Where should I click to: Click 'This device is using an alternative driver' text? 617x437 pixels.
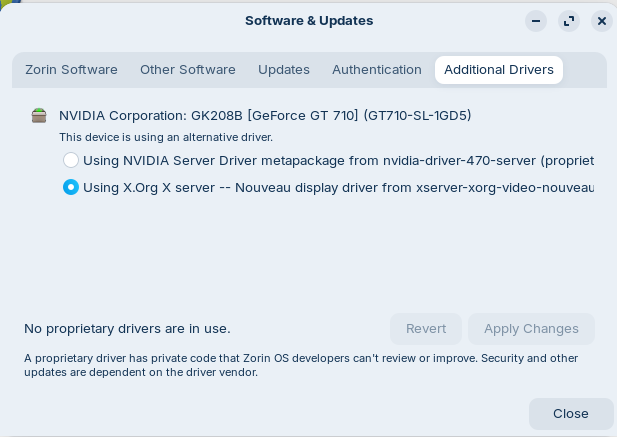click(x=166, y=137)
